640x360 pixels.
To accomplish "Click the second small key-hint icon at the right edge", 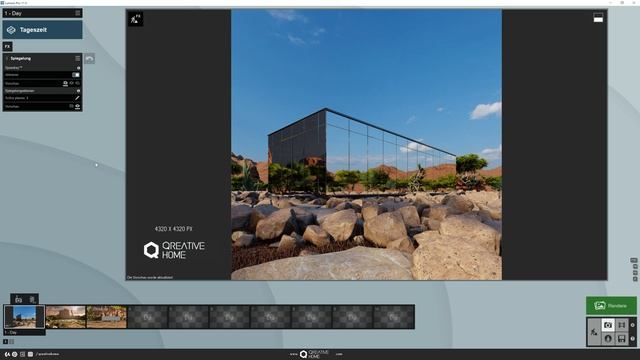I will click(x=635, y=267).
